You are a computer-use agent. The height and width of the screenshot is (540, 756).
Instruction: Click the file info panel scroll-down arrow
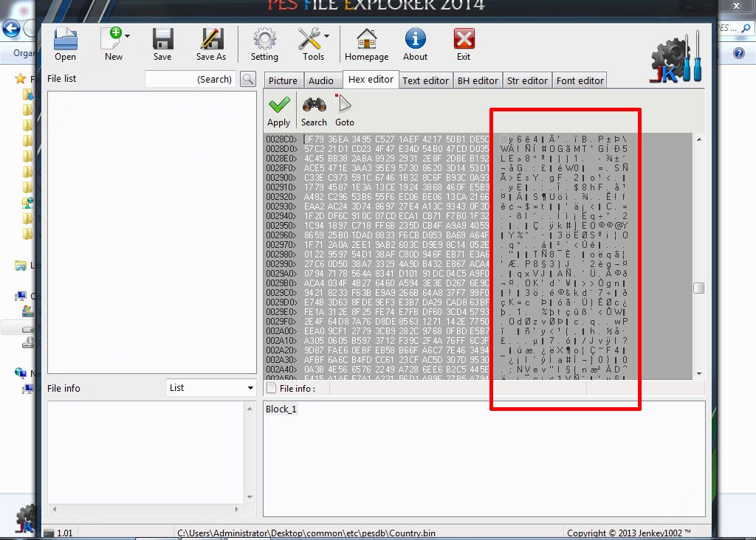(x=250, y=497)
